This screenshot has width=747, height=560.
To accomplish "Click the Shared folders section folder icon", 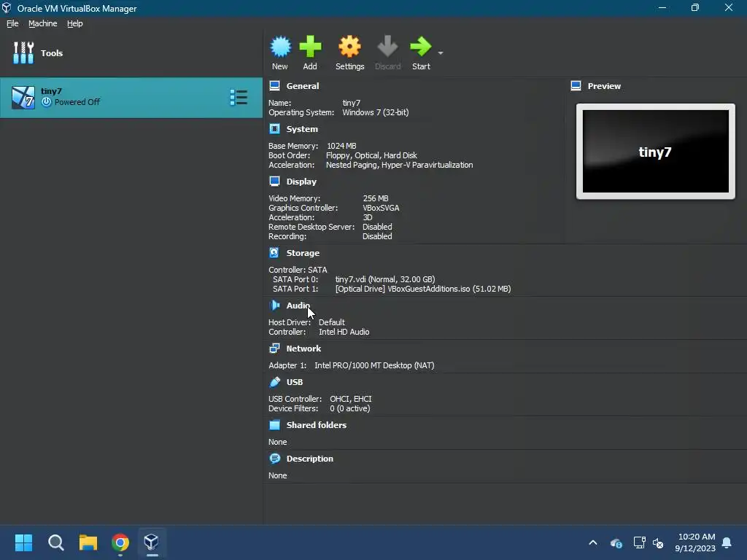I will click(x=274, y=425).
